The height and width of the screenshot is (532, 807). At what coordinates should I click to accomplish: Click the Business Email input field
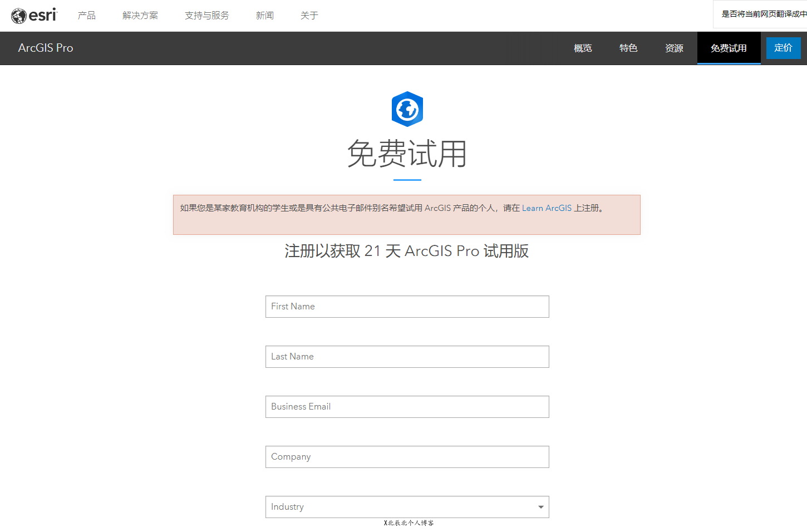coord(407,407)
